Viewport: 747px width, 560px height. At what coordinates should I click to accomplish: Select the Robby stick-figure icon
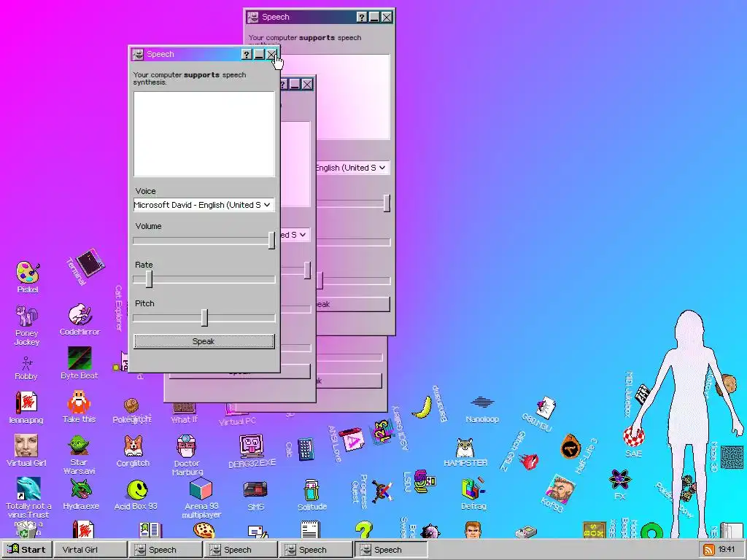[26, 363]
